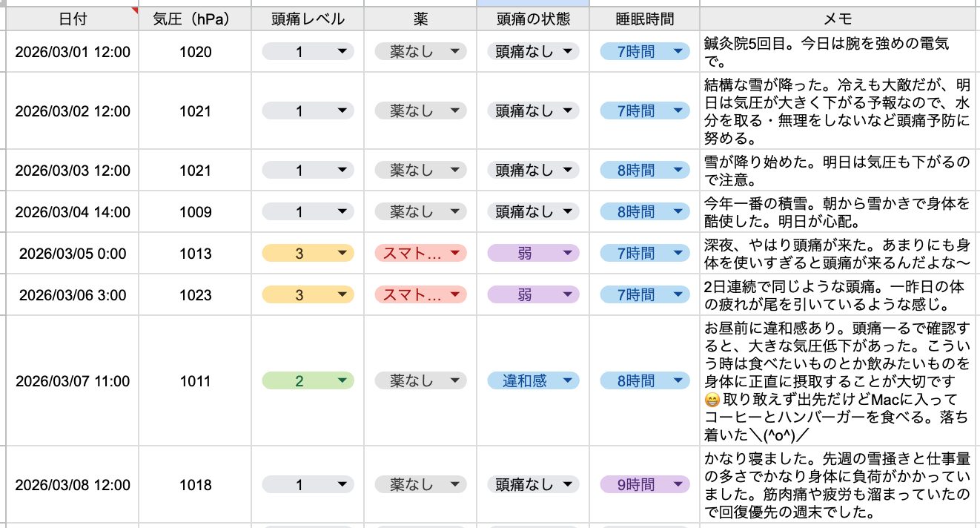Click the date cell 2026/03/02 12:00
Screen dimensions: 980x528
click(x=73, y=111)
